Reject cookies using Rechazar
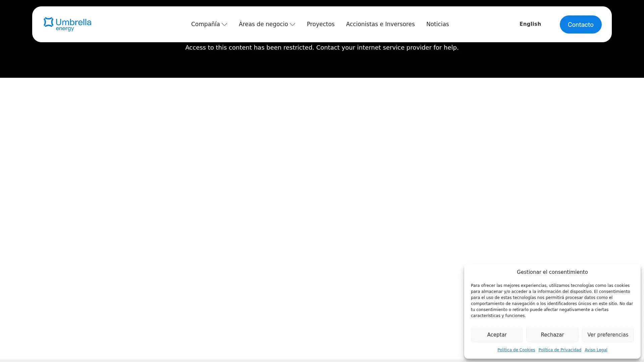The height and width of the screenshot is (362, 644). [x=552, y=335]
